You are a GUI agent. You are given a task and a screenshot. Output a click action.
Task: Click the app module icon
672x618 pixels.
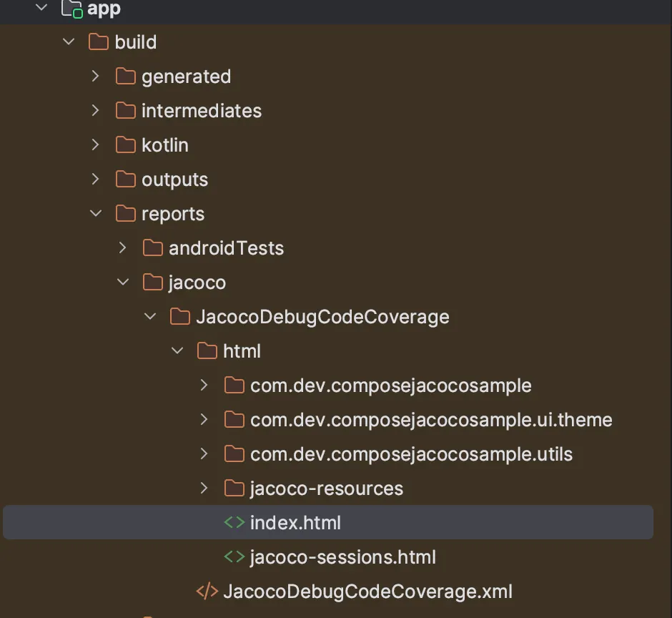[x=71, y=9]
